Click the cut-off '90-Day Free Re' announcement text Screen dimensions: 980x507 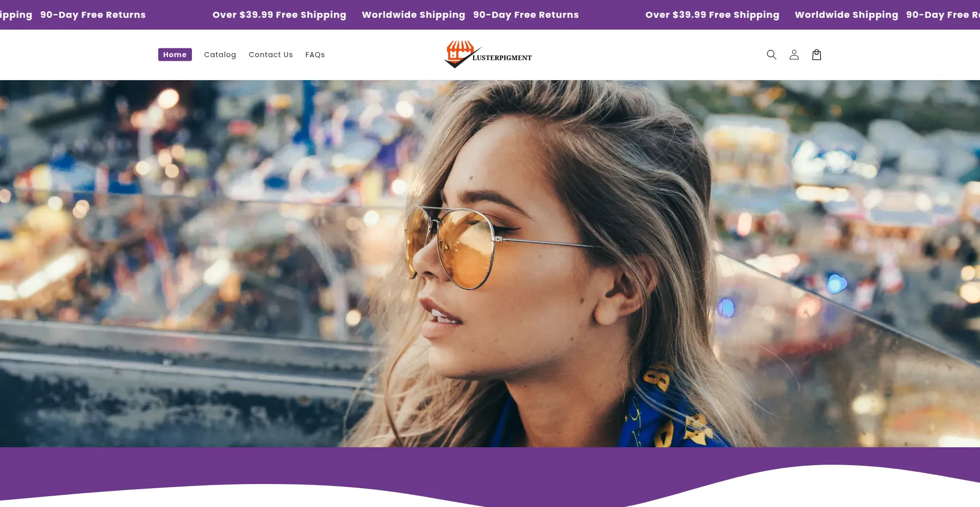coord(943,15)
